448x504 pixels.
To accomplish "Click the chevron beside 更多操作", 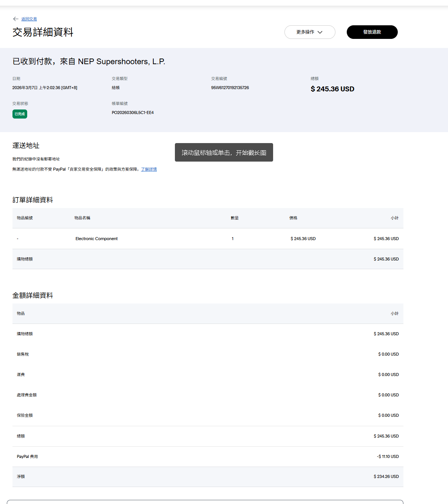I will (320, 32).
